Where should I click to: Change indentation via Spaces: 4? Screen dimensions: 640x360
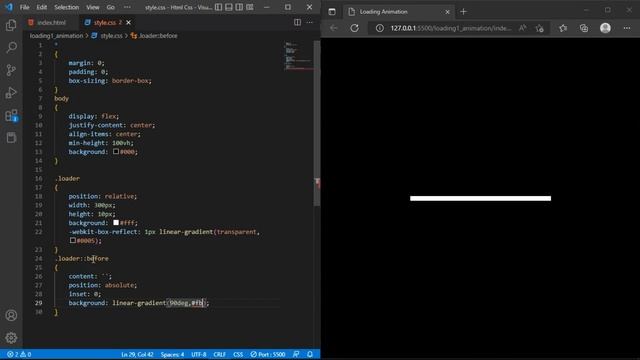(x=172, y=354)
